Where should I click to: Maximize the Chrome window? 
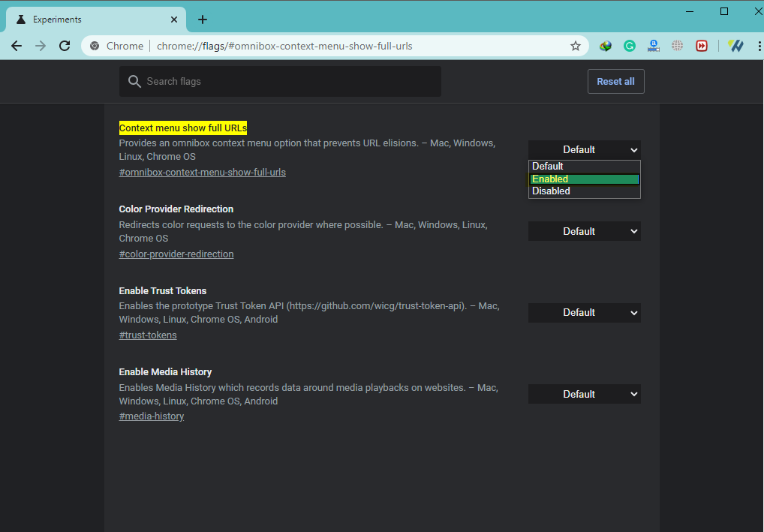(x=724, y=12)
